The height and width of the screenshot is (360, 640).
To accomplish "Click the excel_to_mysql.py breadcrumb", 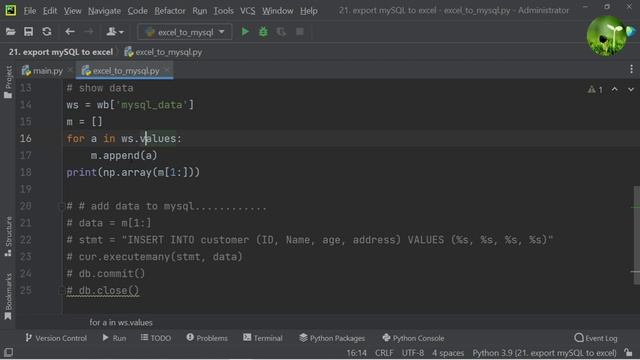I will tap(163, 52).
